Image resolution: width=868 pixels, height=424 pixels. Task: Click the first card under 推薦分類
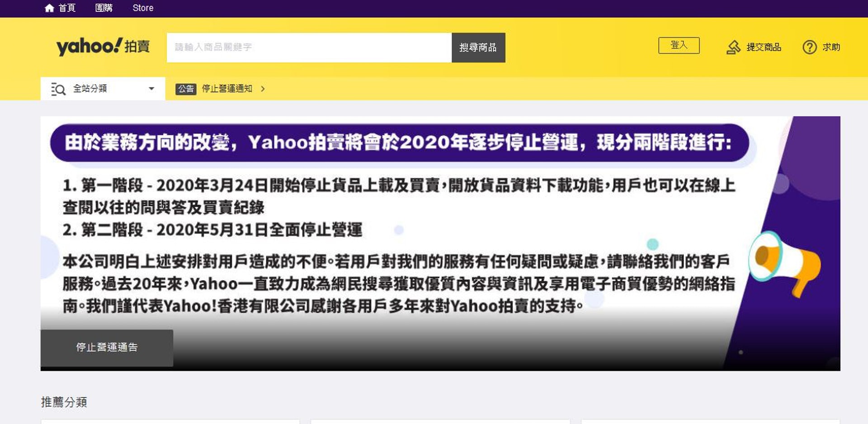172,422
